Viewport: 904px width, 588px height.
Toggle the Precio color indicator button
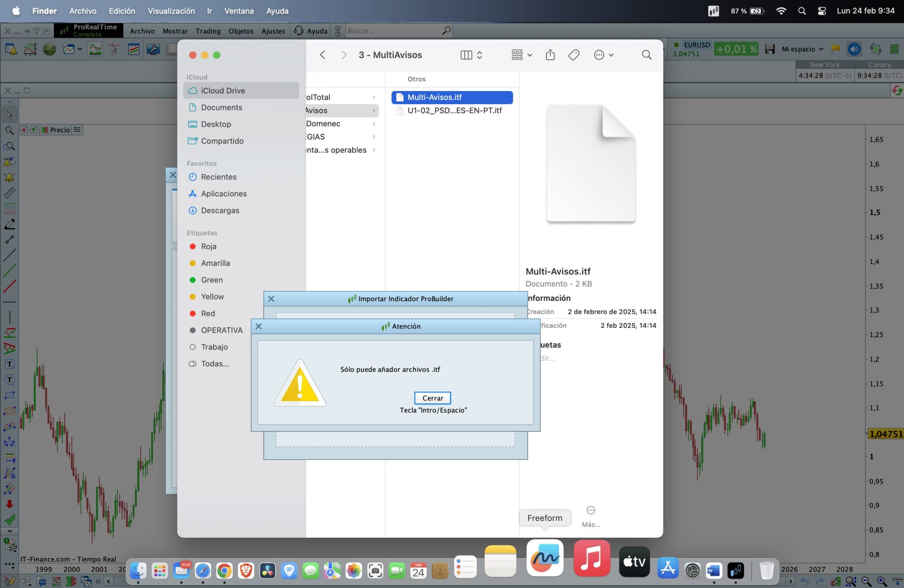click(x=45, y=130)
